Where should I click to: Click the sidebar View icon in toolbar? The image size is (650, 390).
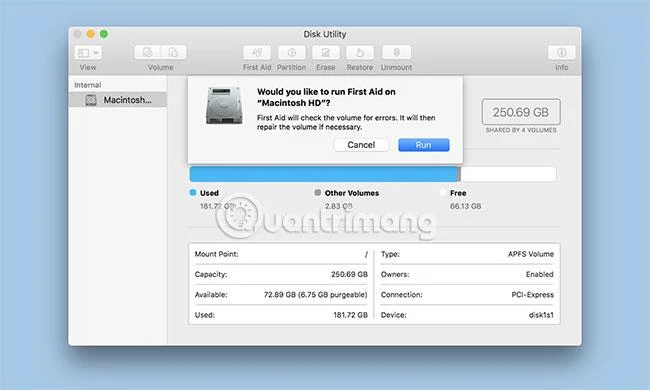coord(83,53)
